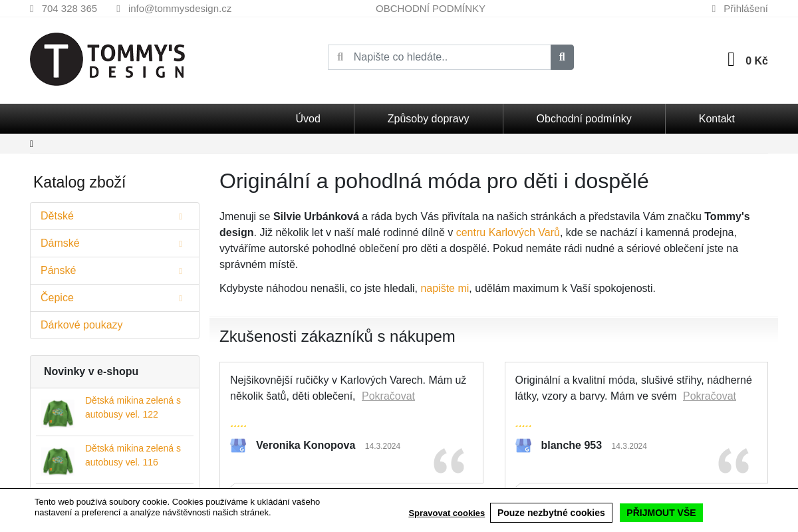Open the centru Karlových Varů link

[x=507, y=232]
